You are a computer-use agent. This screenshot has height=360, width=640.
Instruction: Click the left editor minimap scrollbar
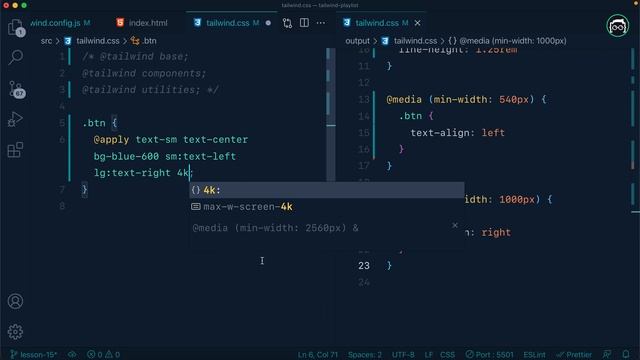(331, 114)
